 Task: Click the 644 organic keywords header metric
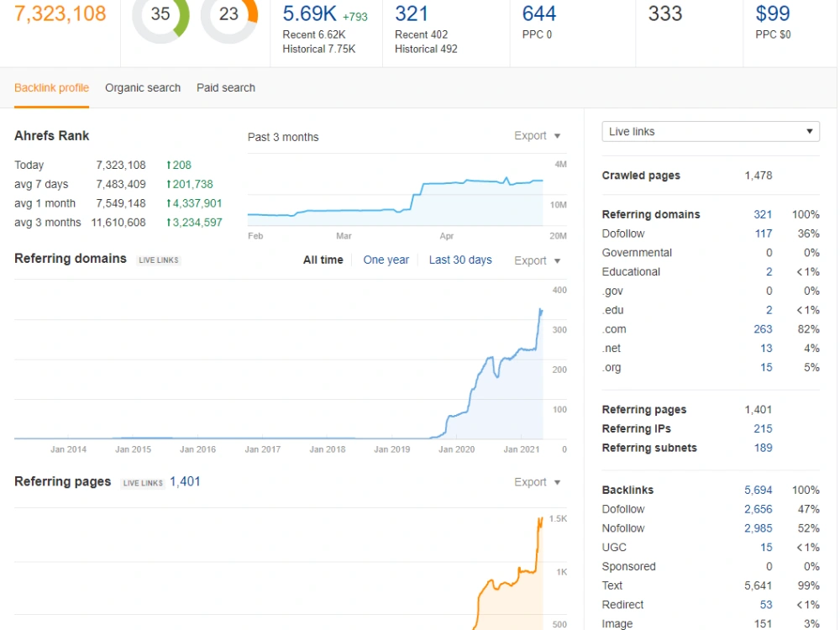[539, 14]
